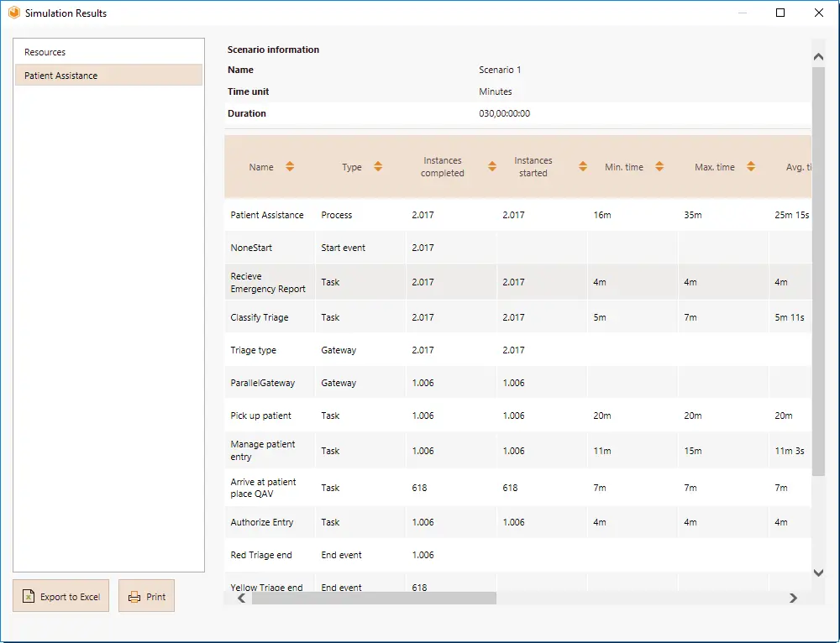This screenshot has width=840, height=643.
Task: Click the Yellow Triage end row name
Action: (266, 588)
